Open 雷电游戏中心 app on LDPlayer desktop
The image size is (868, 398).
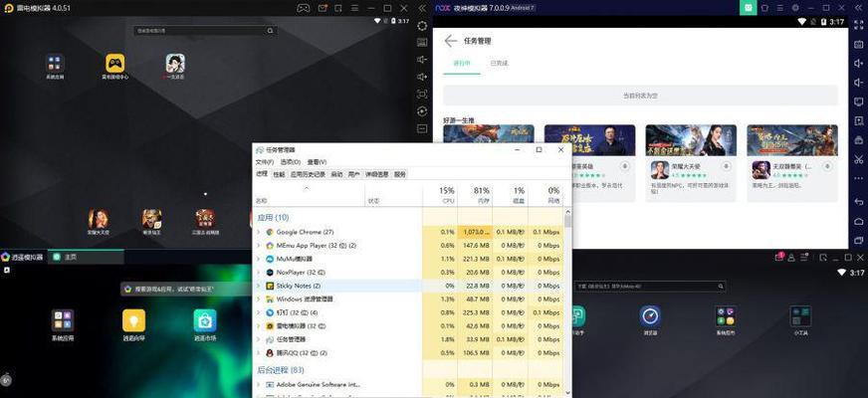[x=115, y=63]
